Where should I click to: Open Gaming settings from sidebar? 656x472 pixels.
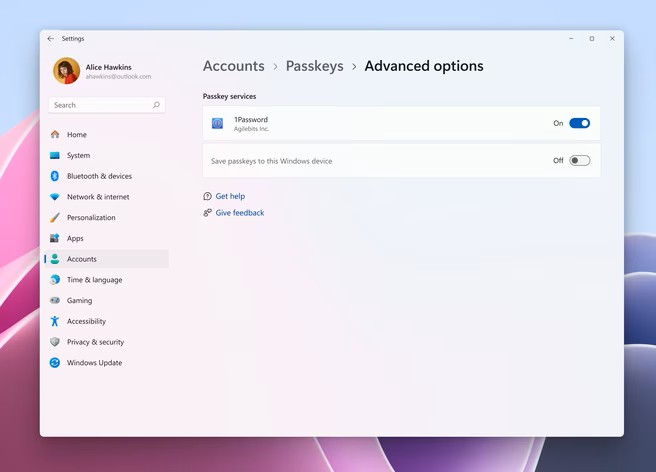[79, 301]
